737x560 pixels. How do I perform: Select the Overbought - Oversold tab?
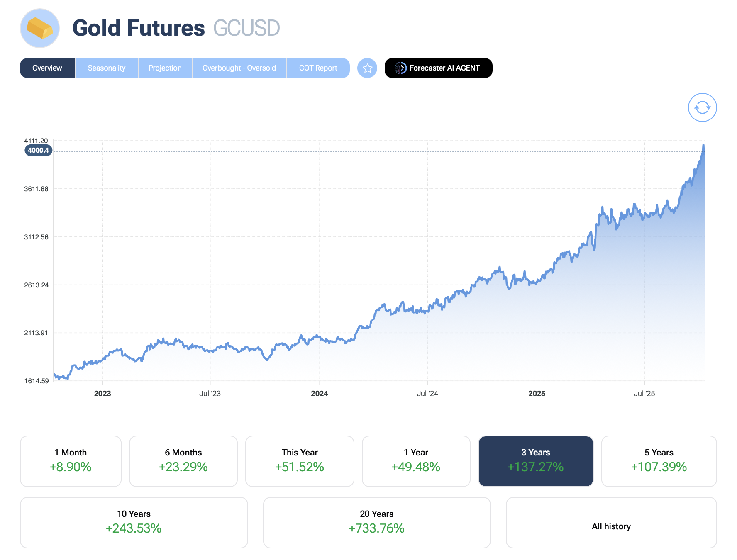(239, 68)
